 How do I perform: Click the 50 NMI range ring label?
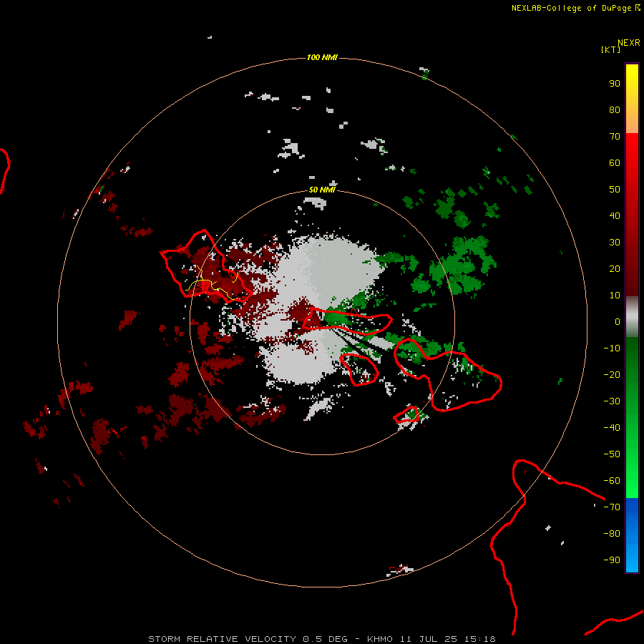click(322, 190)
